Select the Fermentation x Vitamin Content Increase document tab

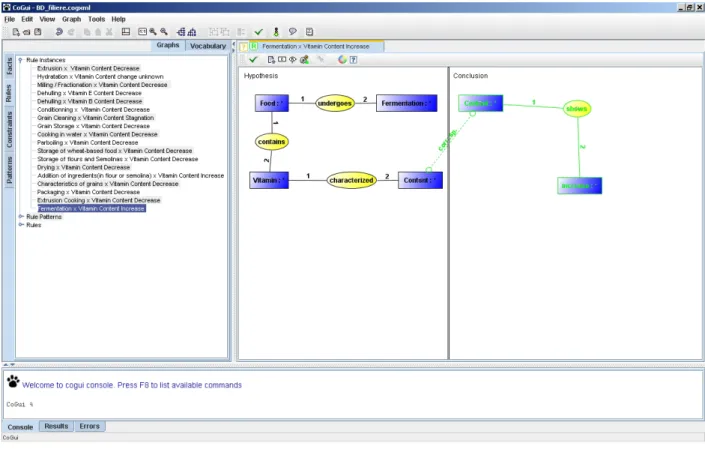click(311, 46)
